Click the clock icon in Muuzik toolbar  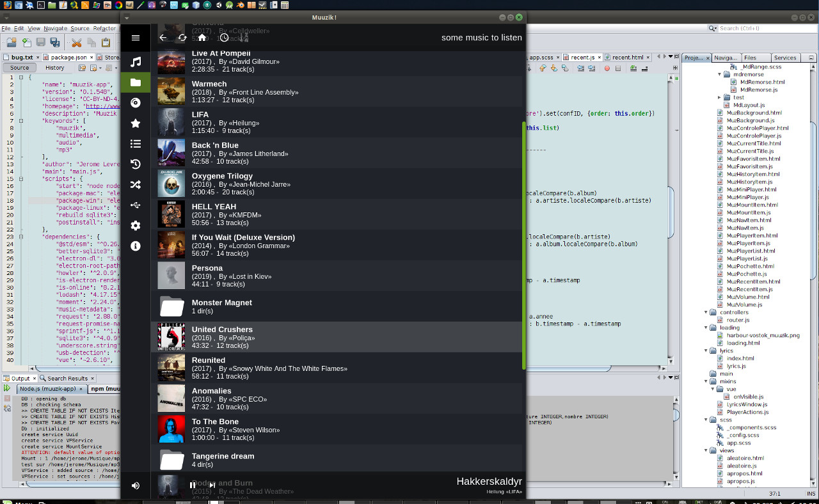(225, 38)
